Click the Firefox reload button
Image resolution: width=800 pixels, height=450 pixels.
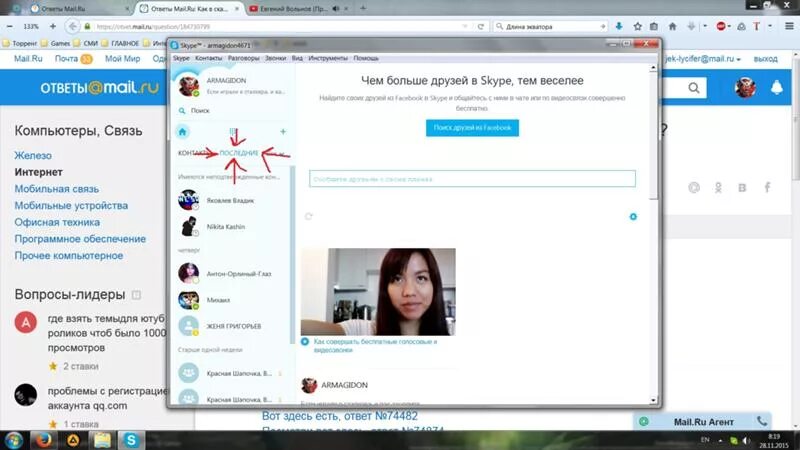[481, 27]
